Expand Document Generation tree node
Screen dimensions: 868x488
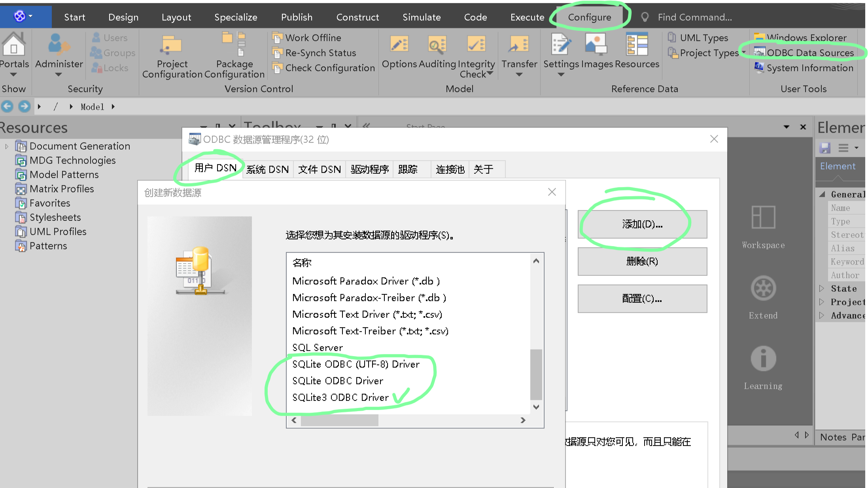click(7, 146)
